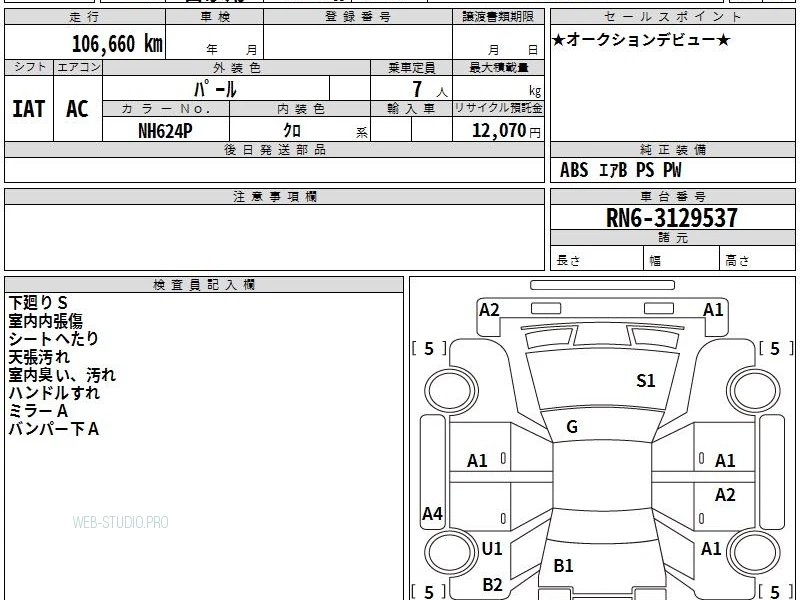800x600 pixels.
Task: Click the シフト column header
Action: [29, 67]
